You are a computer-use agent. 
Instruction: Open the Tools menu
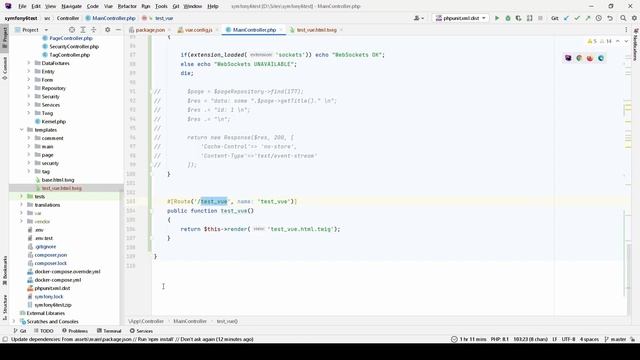pos(161,6)
